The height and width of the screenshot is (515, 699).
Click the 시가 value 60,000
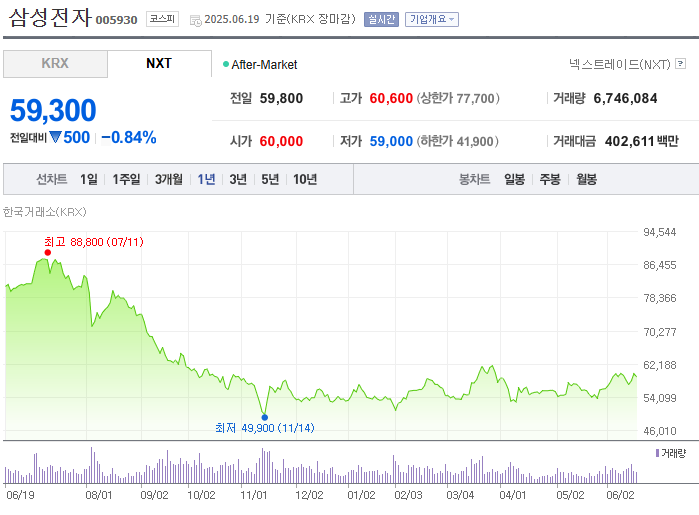(x=281, y=141)
